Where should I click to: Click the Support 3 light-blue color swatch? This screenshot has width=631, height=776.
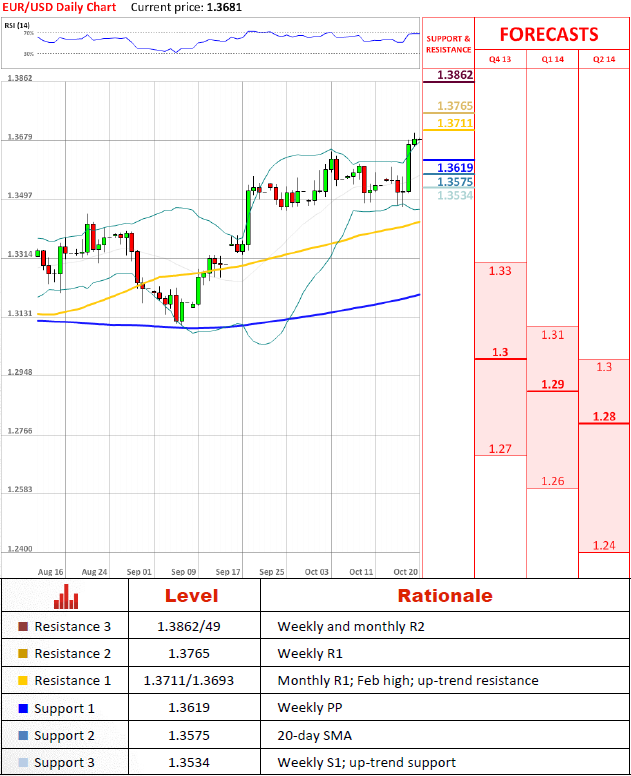pos(23,762)
